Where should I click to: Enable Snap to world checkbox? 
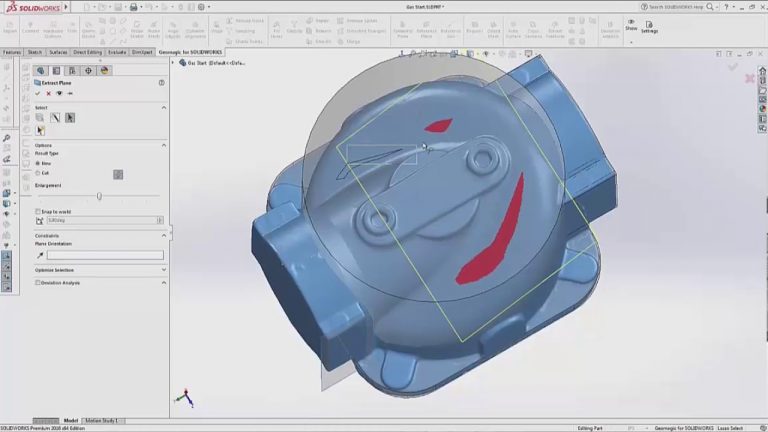pos(39,211)
